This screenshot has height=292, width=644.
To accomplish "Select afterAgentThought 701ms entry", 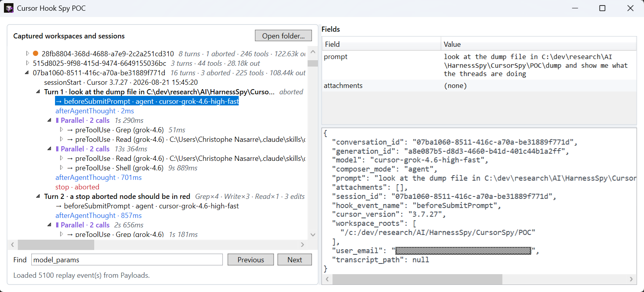I will (99, 177).
